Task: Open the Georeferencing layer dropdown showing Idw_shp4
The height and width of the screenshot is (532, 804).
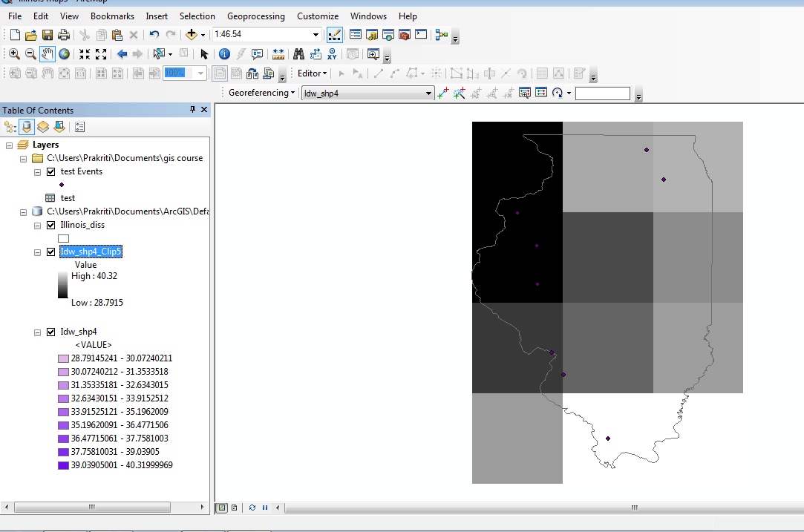Action: 429,93
